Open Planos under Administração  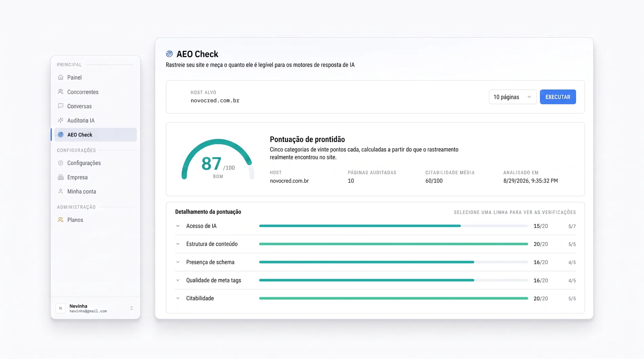click(x=96, y=220)
